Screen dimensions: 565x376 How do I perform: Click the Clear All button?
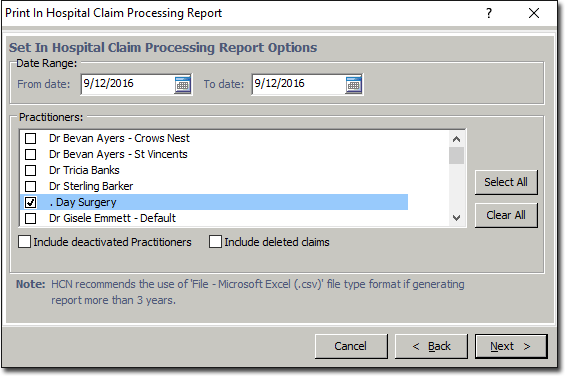[x=506, y=215]
